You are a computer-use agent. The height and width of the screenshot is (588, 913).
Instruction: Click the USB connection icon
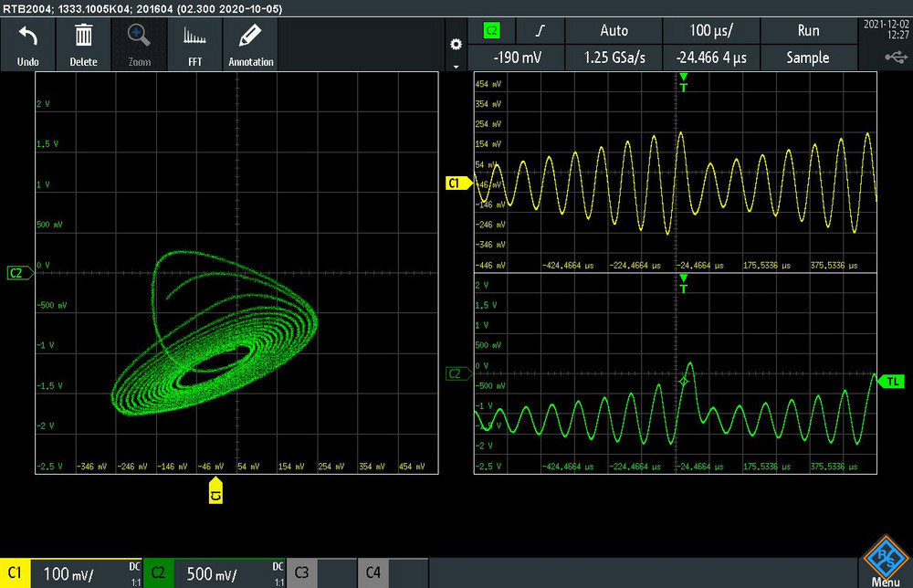tap(897, 57)
